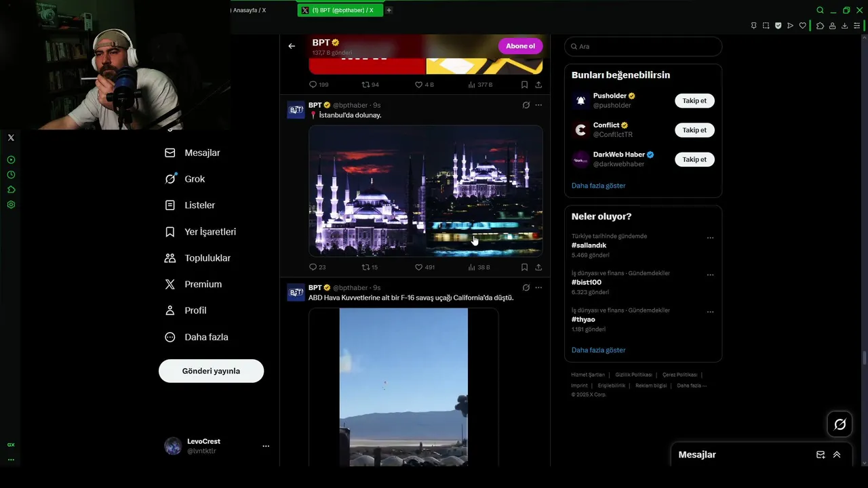Expand the Mesajlar drawer with double chevron
Screen dimensions: 868x488
837,455
